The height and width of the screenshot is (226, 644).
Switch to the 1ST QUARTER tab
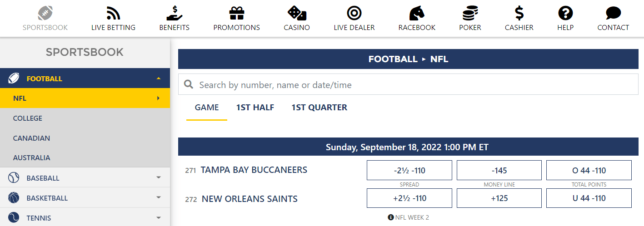click(319, 108)
